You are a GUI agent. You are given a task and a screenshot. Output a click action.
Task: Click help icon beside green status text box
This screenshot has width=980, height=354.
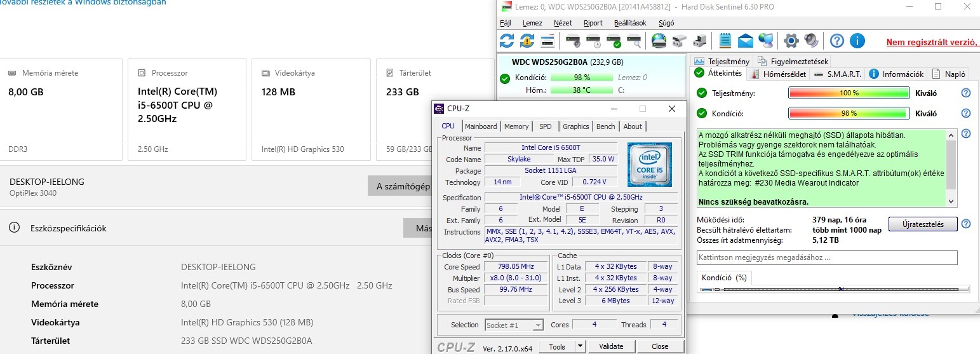click(x=966, y=134)
